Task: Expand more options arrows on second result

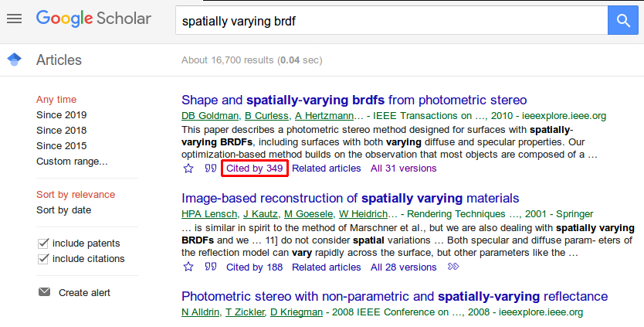Action: click(x=453, y=267)
